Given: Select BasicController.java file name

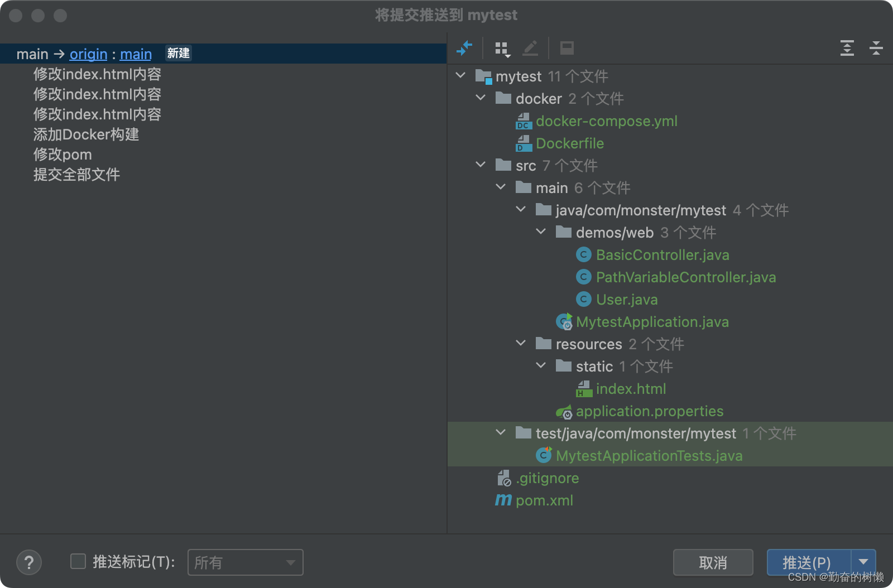Looking at the screenshot, I should point(662,255).
